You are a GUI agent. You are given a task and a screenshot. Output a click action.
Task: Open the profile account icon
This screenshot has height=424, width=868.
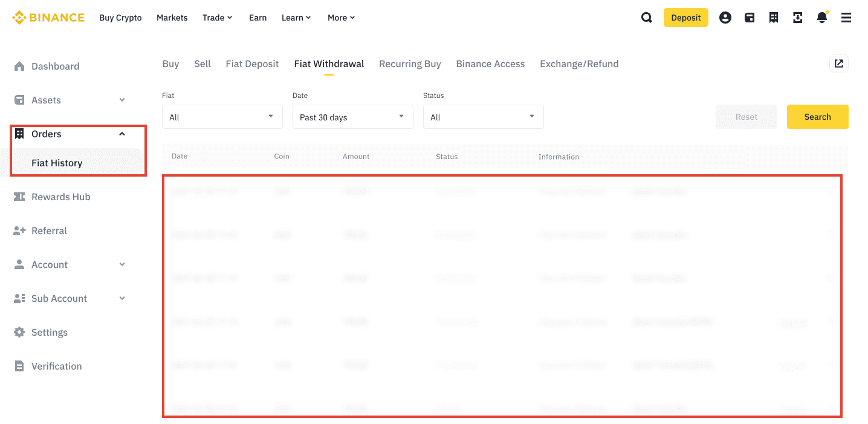725,18
